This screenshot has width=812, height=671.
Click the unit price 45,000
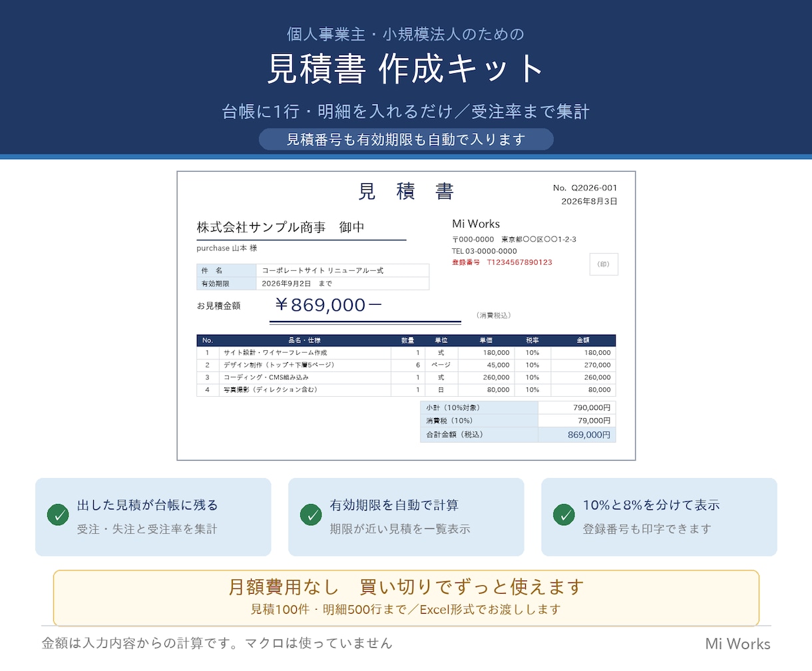tap(486, 365)
